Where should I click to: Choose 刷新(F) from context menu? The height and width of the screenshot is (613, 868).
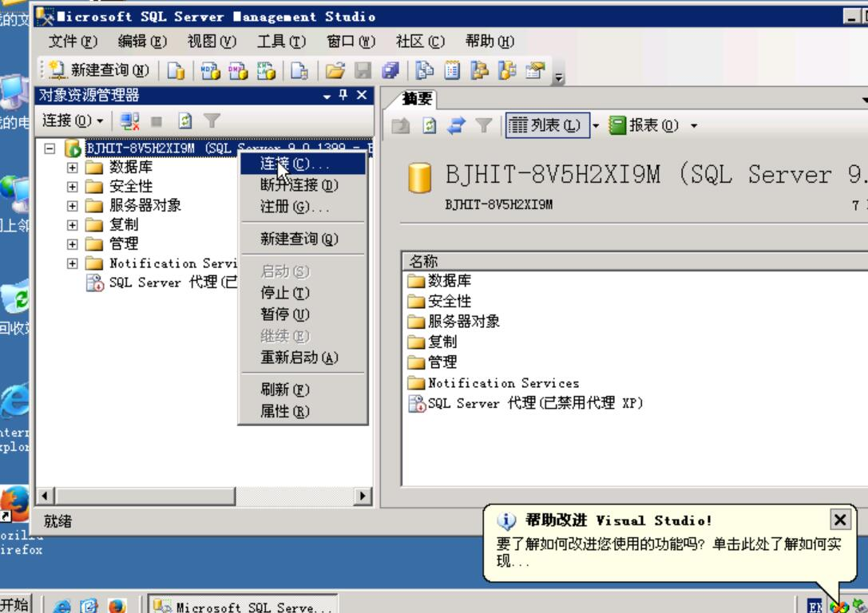coord(303,390)
